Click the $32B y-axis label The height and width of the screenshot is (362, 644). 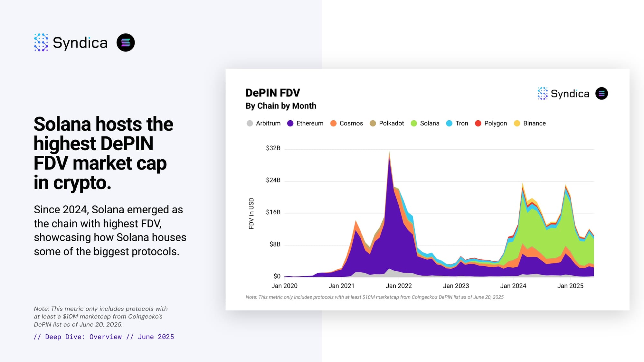coord(273,148)
